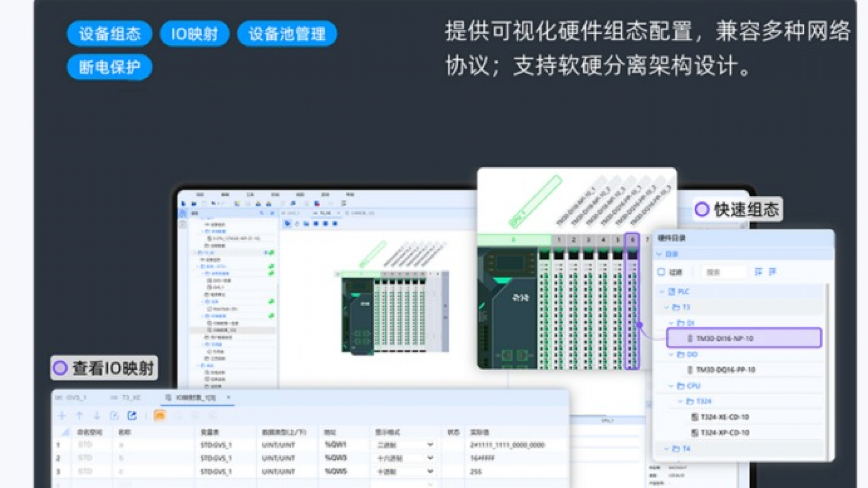
Task: Switch to the GVS_1 tab in IO panel
Action: [x=72, y=397]
